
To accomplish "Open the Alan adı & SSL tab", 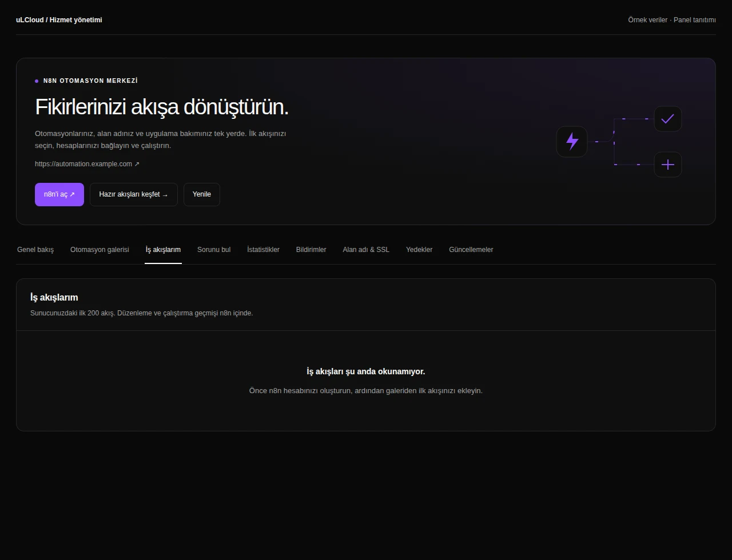I will coord(366,250).
